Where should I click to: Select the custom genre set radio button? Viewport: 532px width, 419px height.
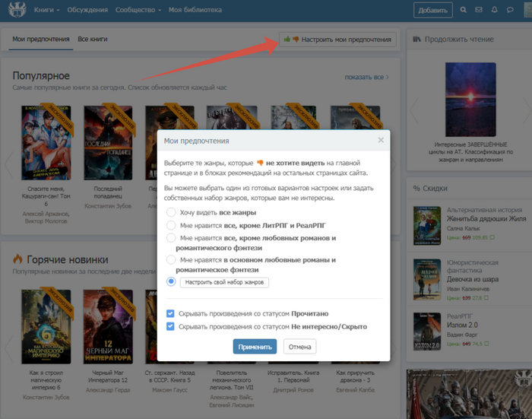click(x=171, y=281)
